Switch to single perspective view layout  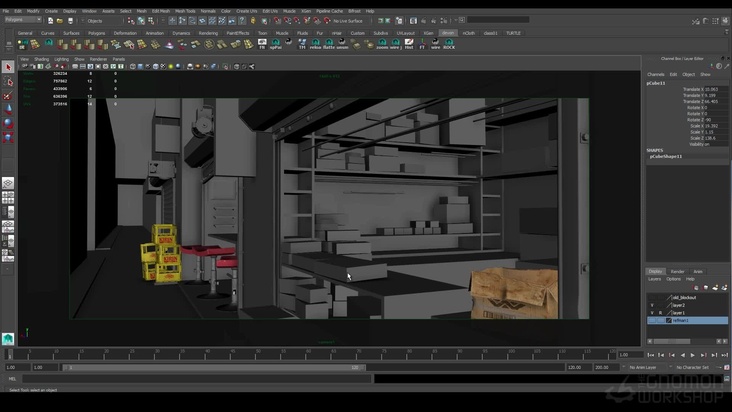click(x=8, y=183)
